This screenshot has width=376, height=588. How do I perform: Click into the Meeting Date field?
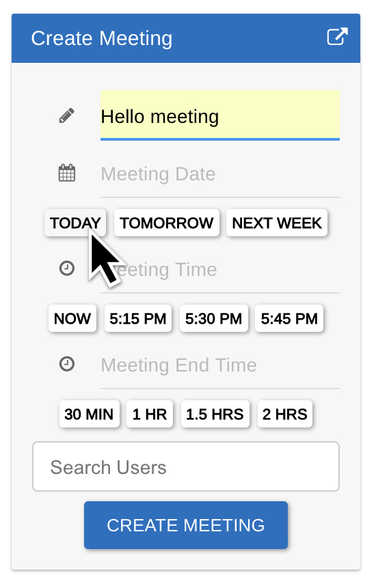220,174
